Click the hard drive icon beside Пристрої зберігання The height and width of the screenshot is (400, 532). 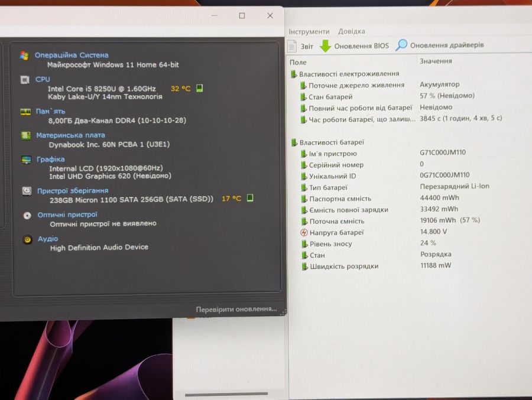[x=27, y=191]
